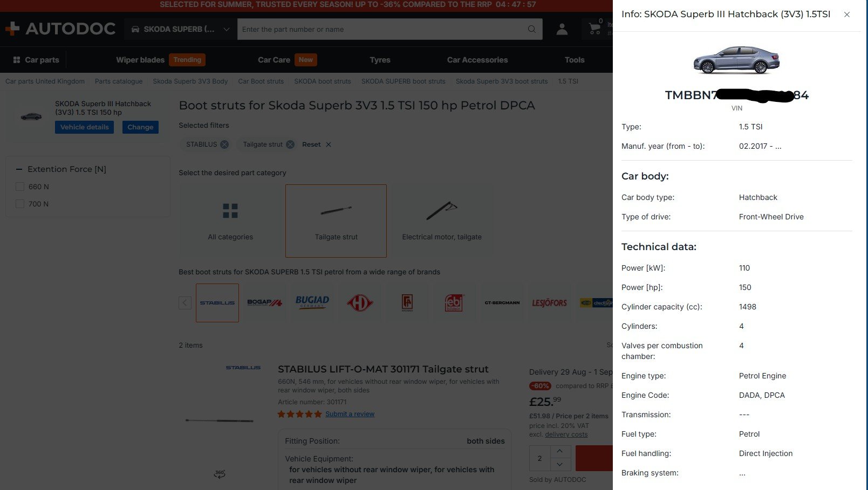This screenshot has height=490, width=868.
Task: Open the shopping cart icon
Action: tap(596, 27)
